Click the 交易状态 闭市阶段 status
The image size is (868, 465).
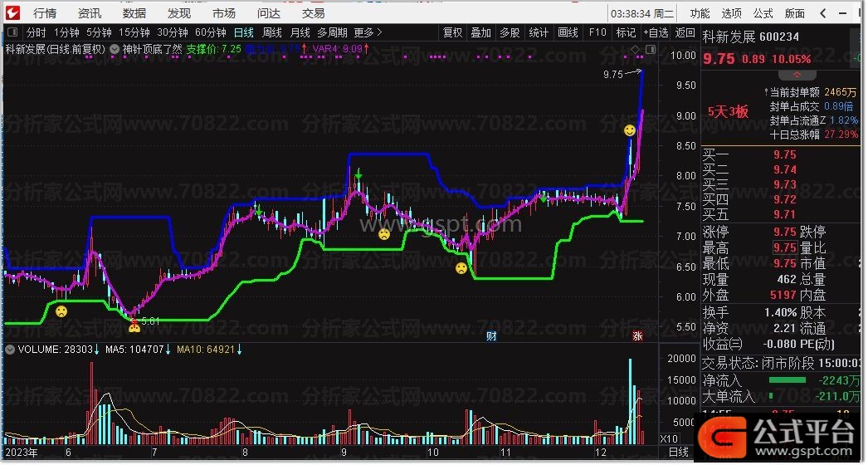tap(781, 364)
